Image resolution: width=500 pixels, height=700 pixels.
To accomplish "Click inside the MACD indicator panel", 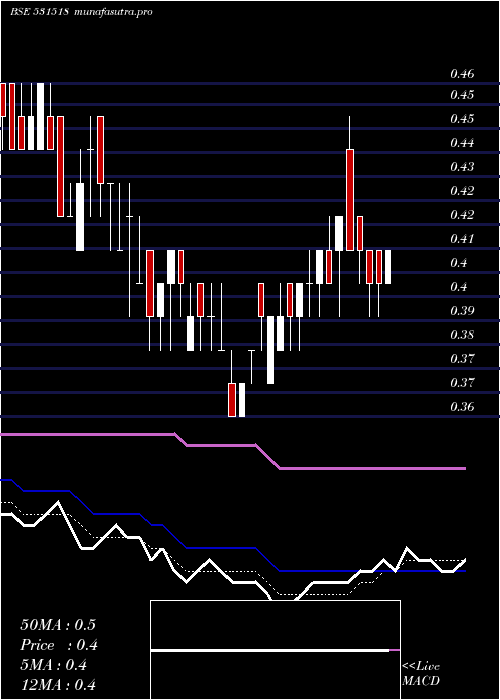I will click(x=275, y=650).
